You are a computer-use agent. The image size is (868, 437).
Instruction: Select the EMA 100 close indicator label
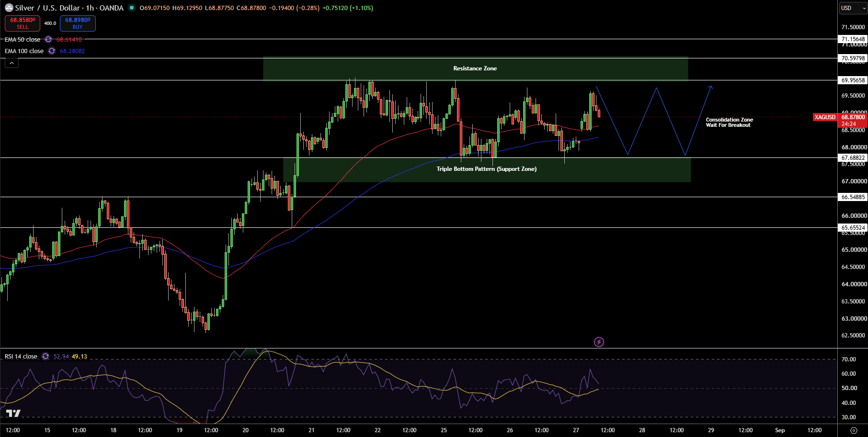[24, 51]
